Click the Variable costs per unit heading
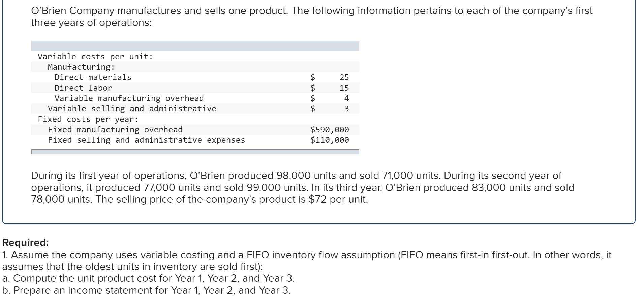This screenshot has height=300, width=644. click(95, 57)
